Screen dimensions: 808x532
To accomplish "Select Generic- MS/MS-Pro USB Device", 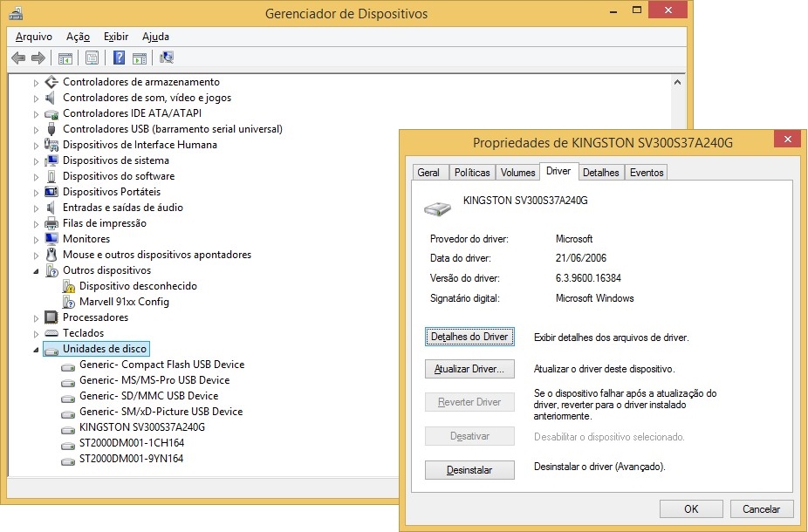I will [x=154, y=380].
